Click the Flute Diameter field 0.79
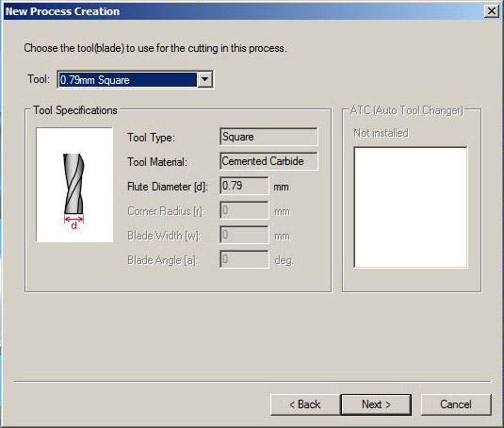 pos(244,186)
